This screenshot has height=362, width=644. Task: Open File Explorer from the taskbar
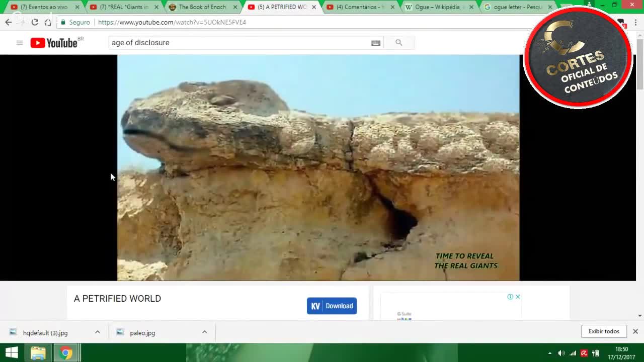(x=38, y=353)
